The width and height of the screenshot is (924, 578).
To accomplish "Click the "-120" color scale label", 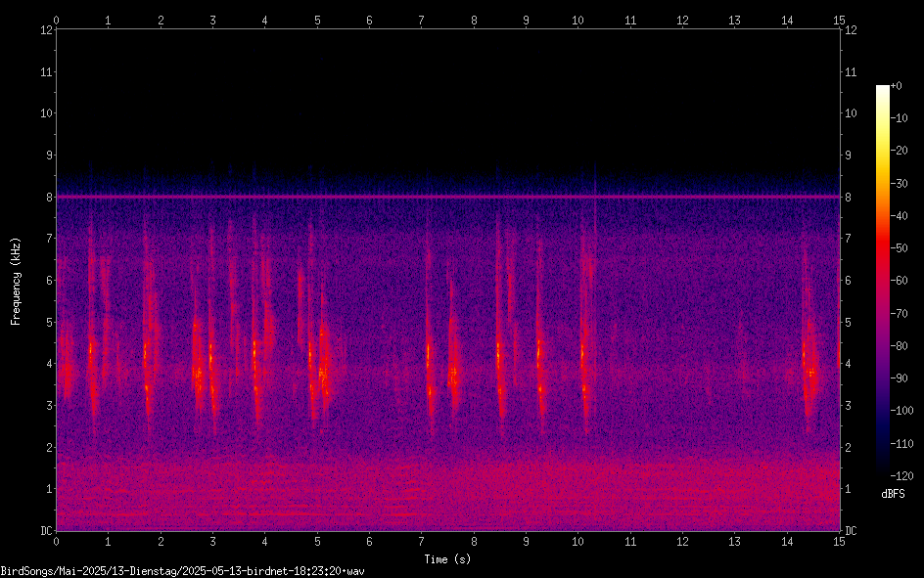I will 901,476.
